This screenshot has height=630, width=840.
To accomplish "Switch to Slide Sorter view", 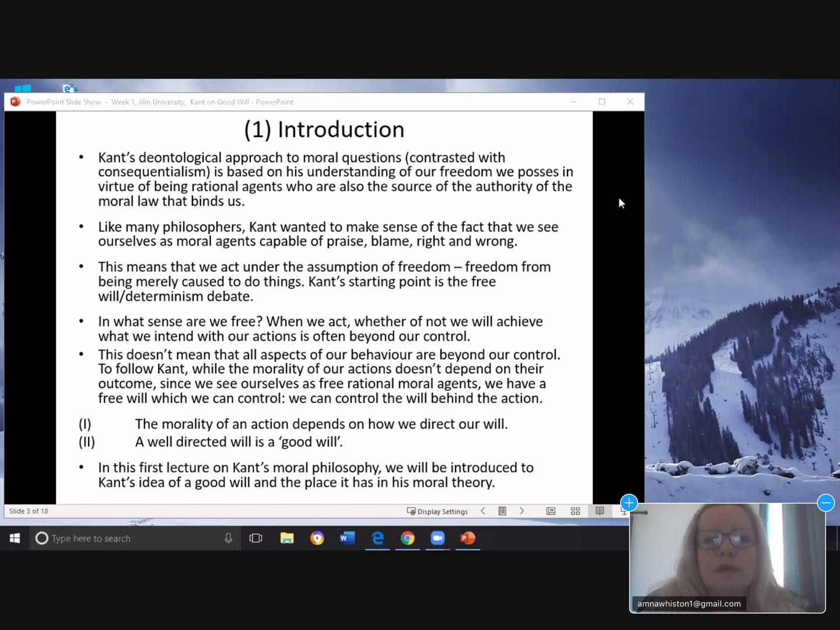I will pos(575,511).
